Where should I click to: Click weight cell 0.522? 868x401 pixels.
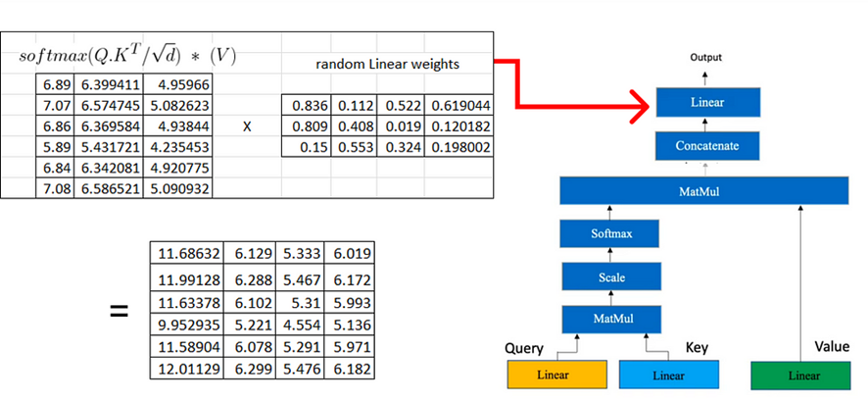[x=401, y=105]
